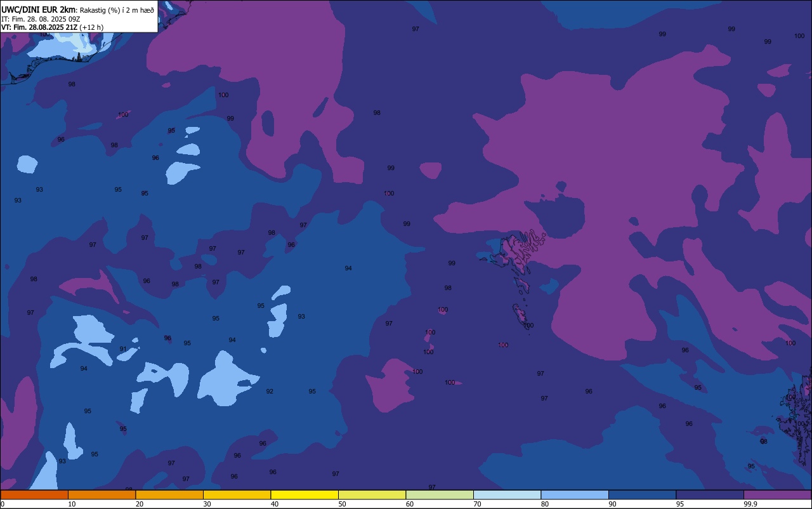This screenshot has height=509, width=812.
Task: Click the medium blue 90–95 legend swatch
Action: coord(642,494)
